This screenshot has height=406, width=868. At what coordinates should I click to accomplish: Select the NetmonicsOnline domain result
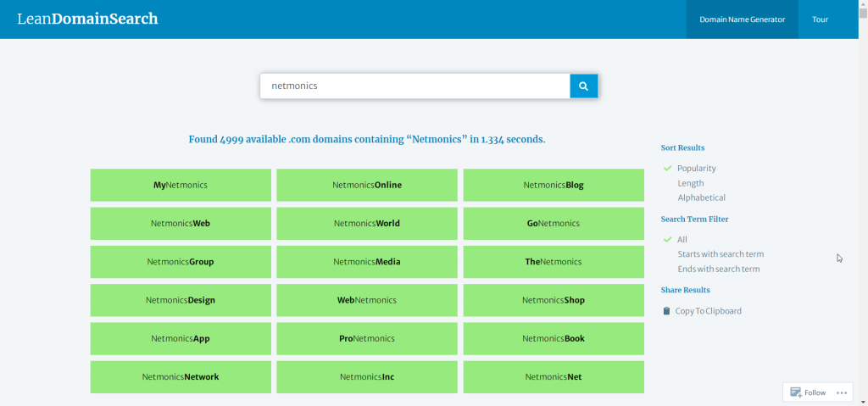pos(367,185)
